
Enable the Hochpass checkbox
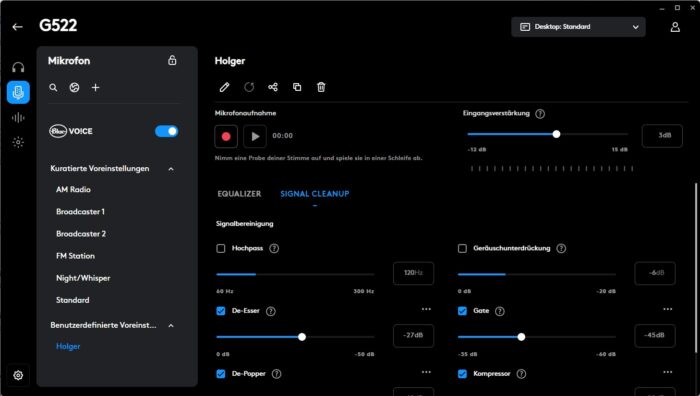221,248
